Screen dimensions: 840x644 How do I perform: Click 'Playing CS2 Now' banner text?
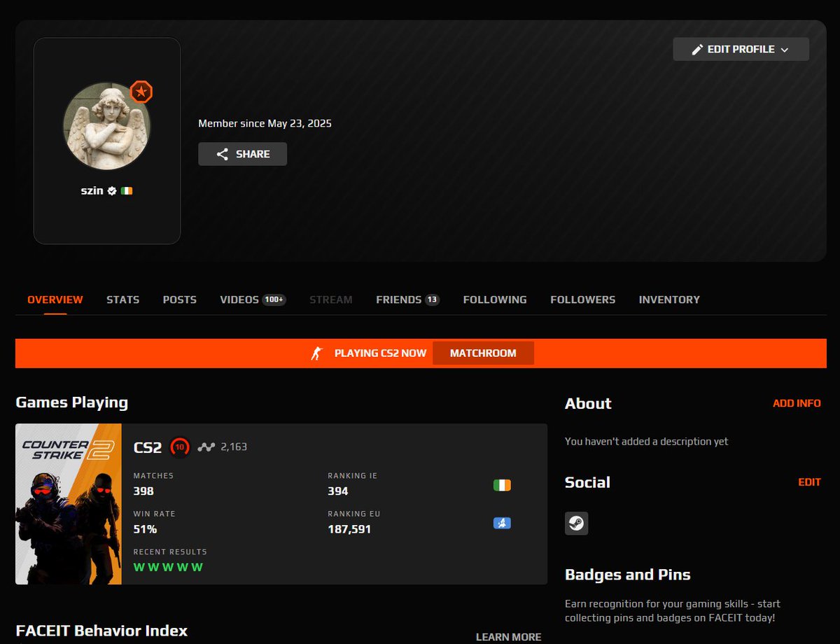[x=380, y=353]
